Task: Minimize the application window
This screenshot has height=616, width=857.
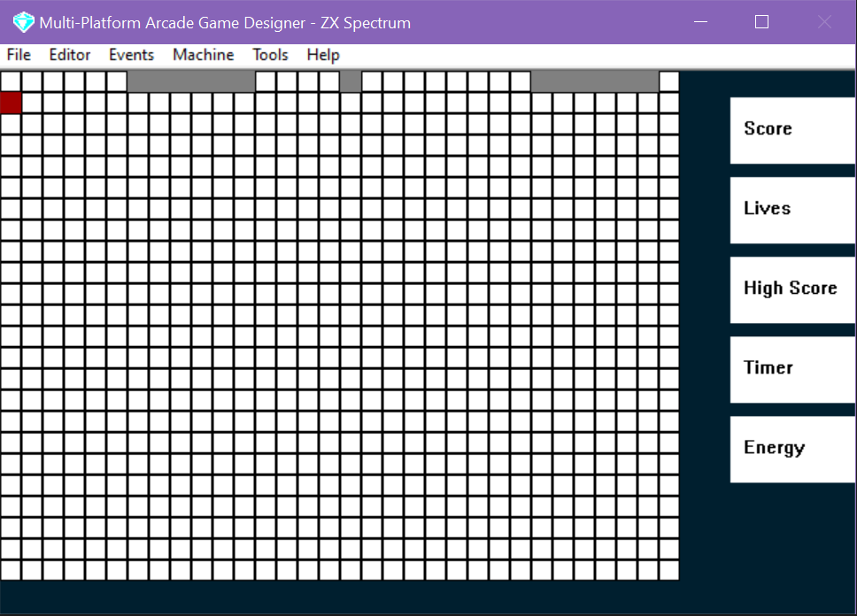Action: 700,22
